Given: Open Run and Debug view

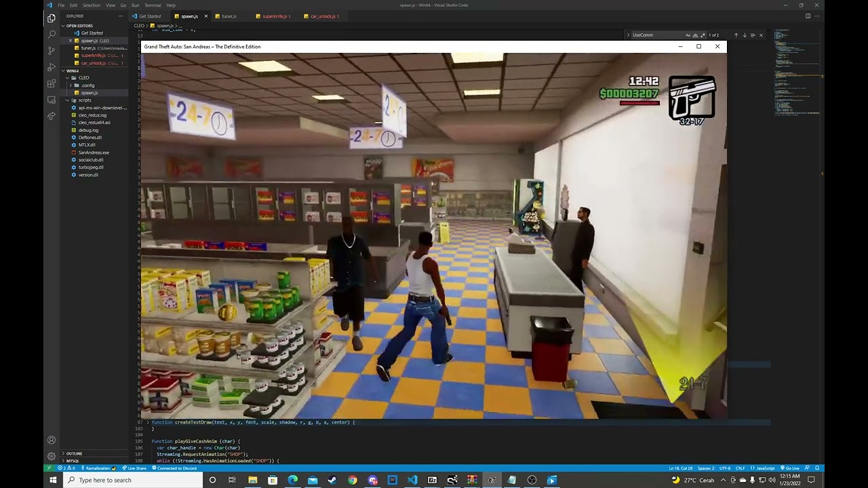Looking at the screenshot, I should [x=52, y=67].
